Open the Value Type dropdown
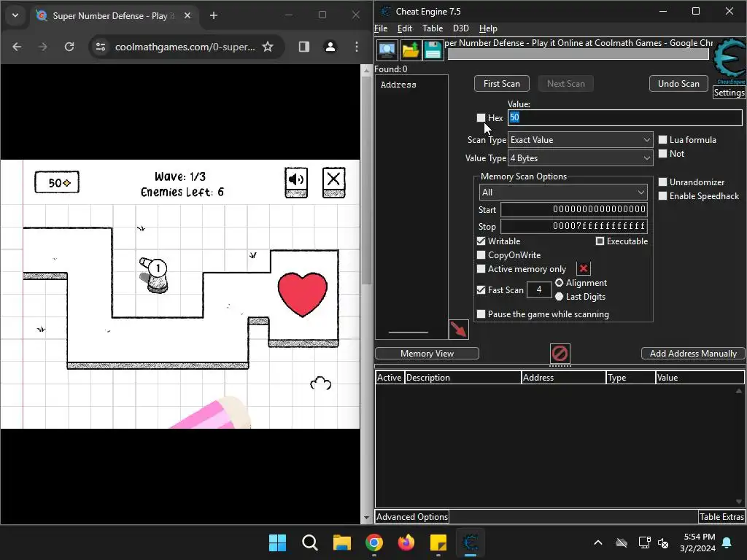Screen dimensions: 747x560 [x=580, y=157]
